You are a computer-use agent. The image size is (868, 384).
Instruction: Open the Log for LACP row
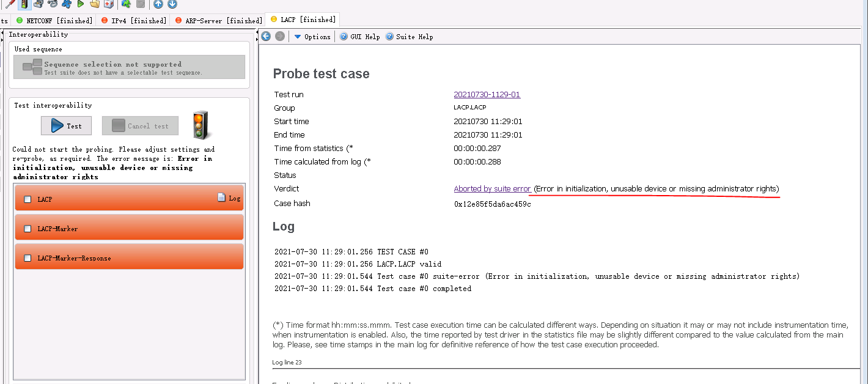229,198
